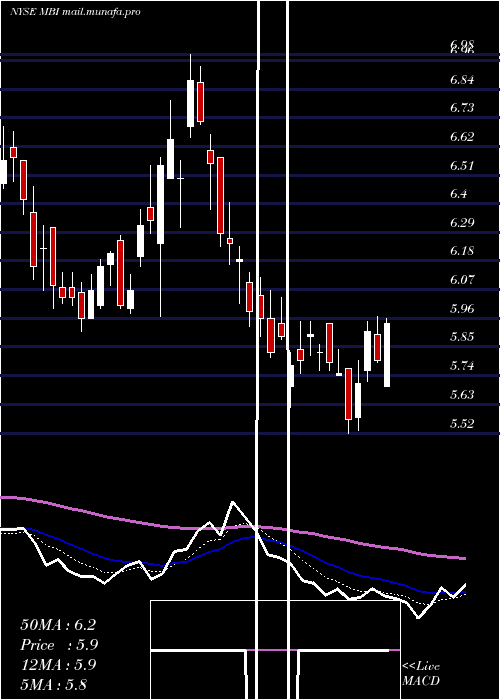Image resolution: width=500 pixels, height=700 pixels.
Task: Select the rightmost white candlestick
Action: pos(387,354)
